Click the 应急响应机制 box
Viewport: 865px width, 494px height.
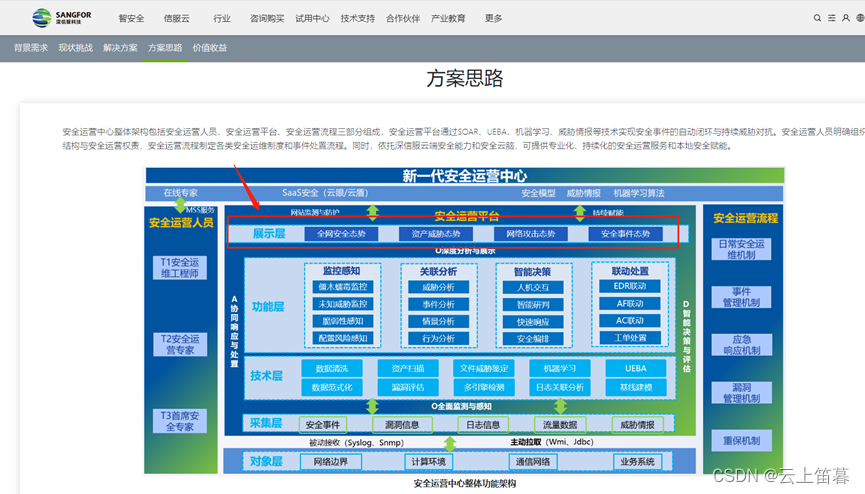pos(741,345)
